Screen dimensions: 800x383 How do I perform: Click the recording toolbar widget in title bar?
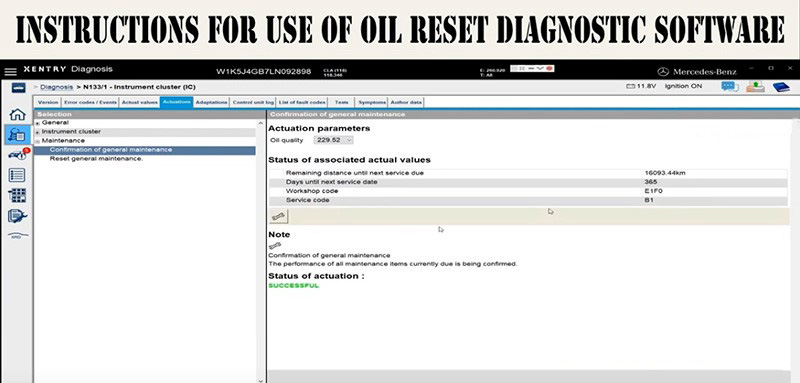click(532, 68)
